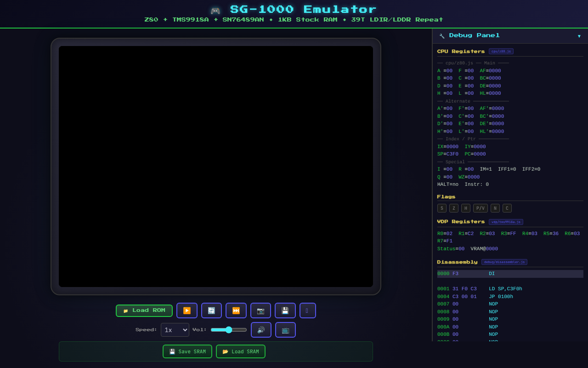This screenshot has height=368, width=588.
Task: Click the HL=0000 main register value
Action: 491,93
